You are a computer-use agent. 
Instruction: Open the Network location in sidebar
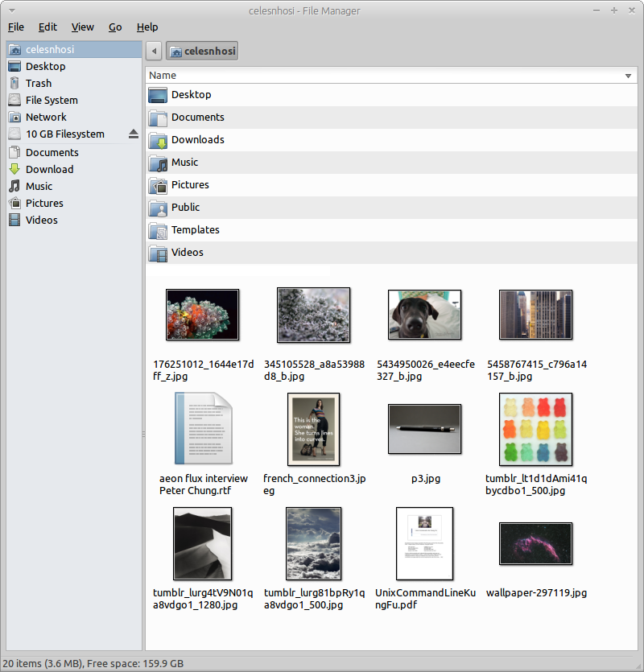46,117
